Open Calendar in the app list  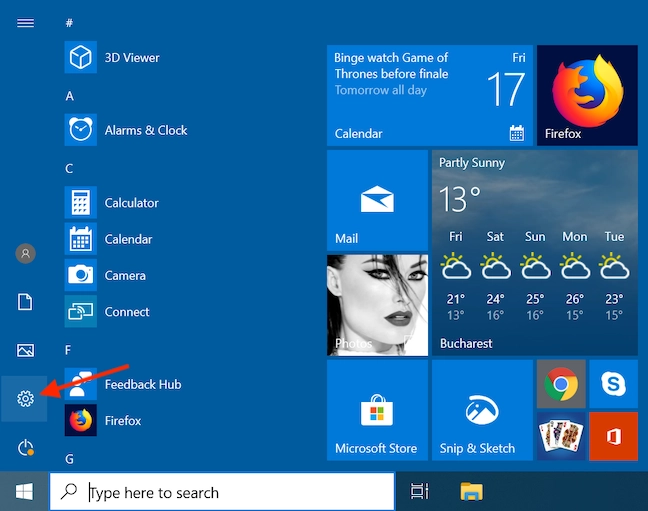click(x=108, y=239)
